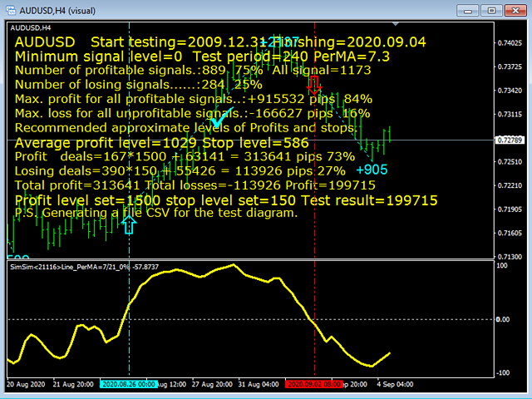Viewport: 532px width, 399px height.
Task: Click the cyan checkmark on the chart
Action: click(x=222, y=116)
